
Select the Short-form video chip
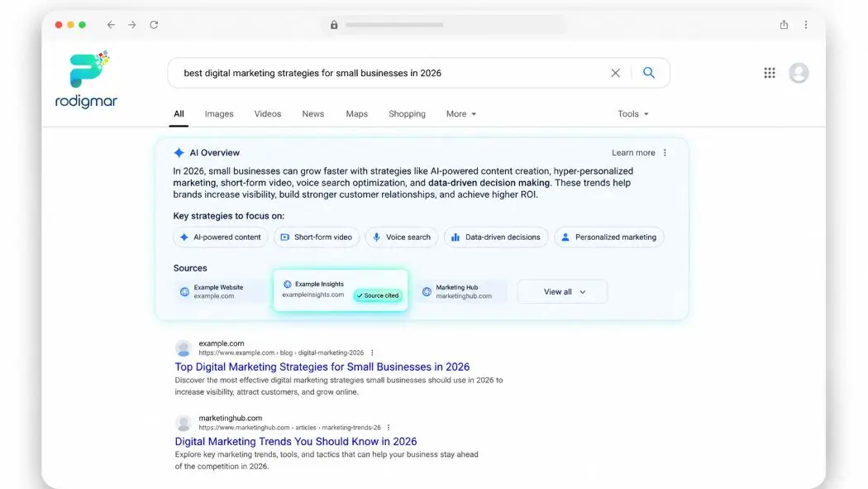(x=316, y=237)
